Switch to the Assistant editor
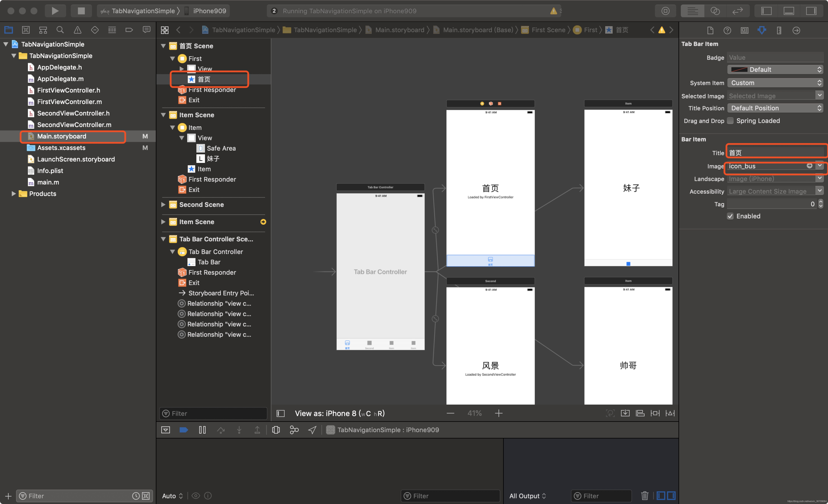828x504 pixels. tap(715, 11)
